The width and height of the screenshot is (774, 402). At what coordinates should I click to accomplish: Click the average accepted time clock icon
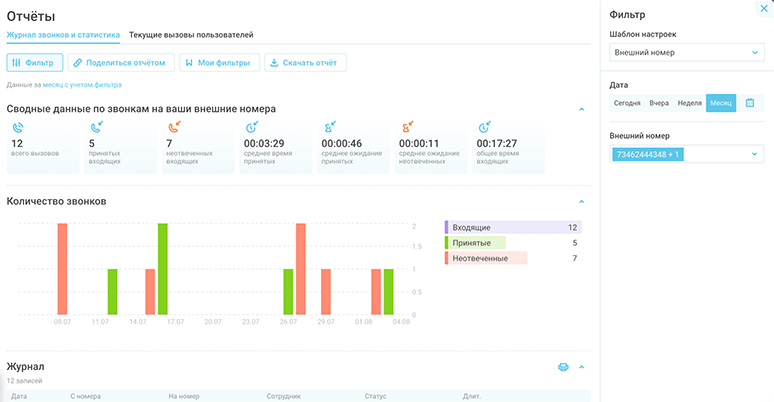(x=251, y=127)
